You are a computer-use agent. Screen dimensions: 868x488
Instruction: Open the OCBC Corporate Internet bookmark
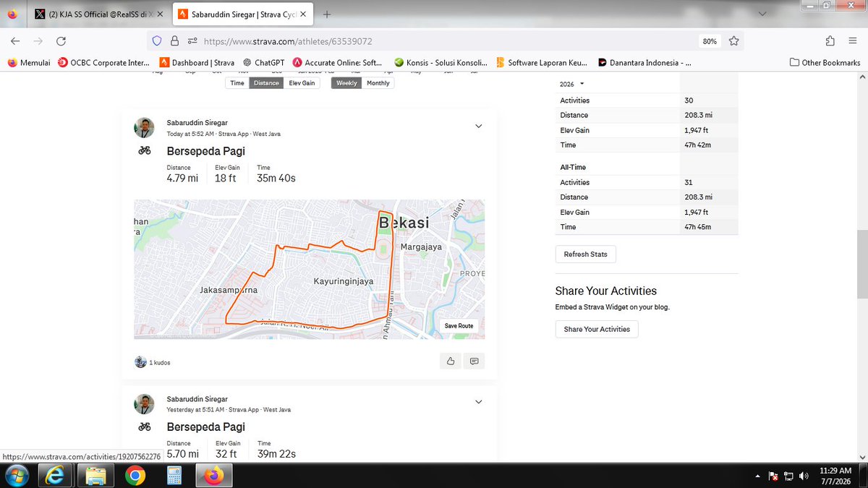tap(103, 62)
